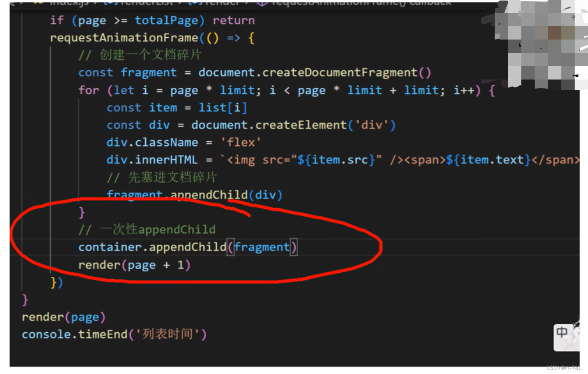The image size is (588, 374).
Task: Click the innerHTML property of div
Action: 167,160
